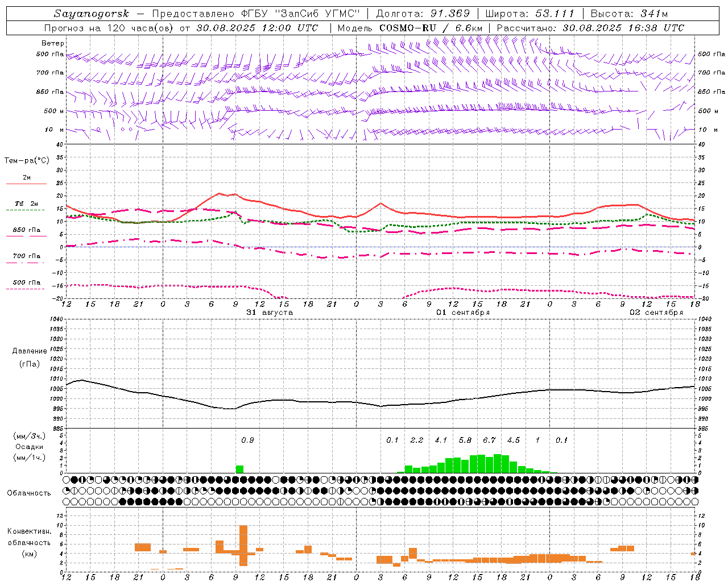Select the forecast start 30.08.2025 12:00 UTC
The width and height of the screenshot is (728, 582).
[257, 28]
